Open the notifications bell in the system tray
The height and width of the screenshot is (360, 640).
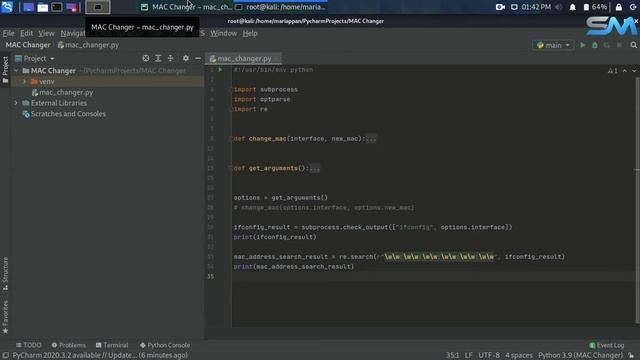click(x=573, y=7)
